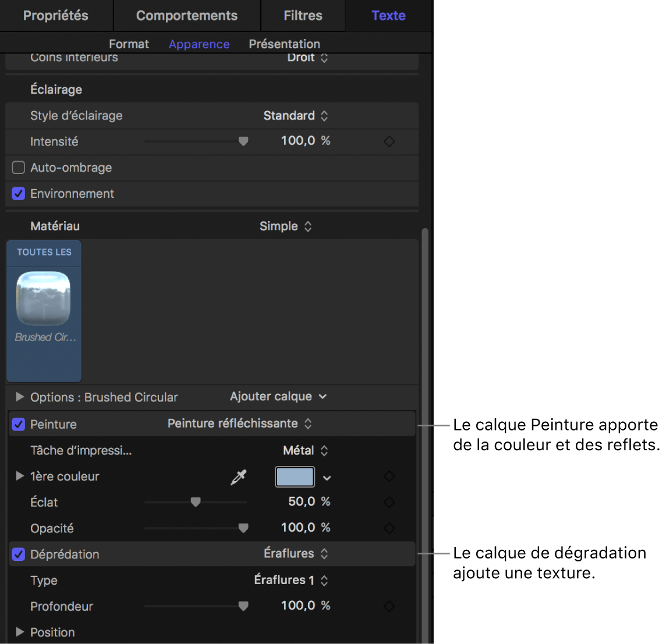
Task: Open the color popup chevron beside swatch
Action: click(x=327, y=478)
